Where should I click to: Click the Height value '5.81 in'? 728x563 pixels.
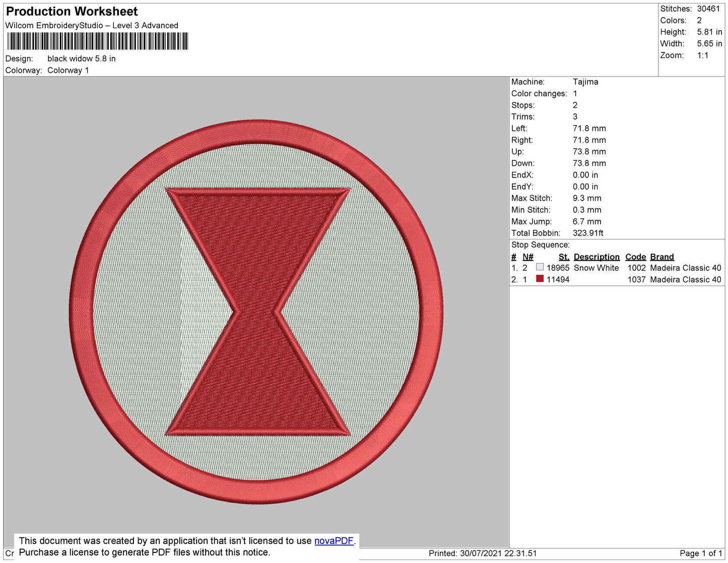click(709, 32)
